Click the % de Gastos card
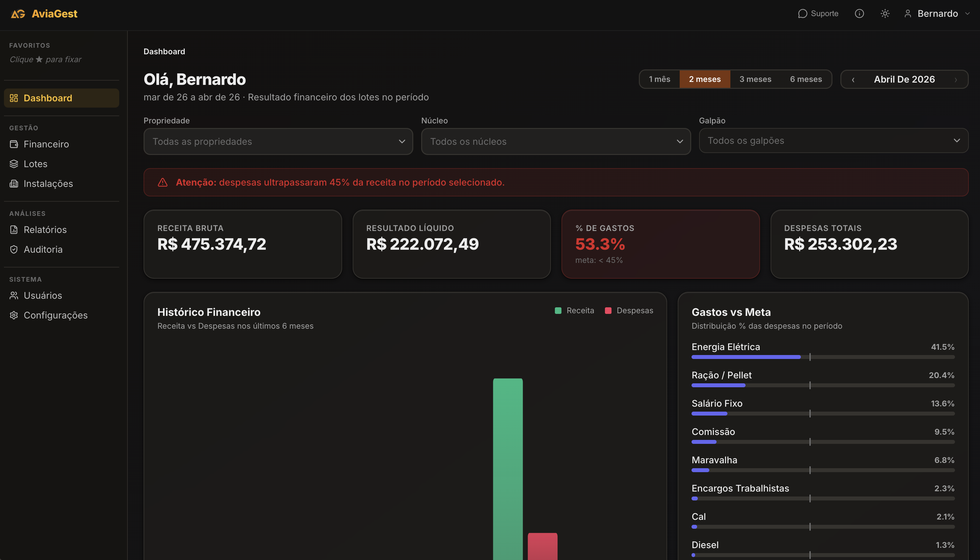Image resolution: width=980 pixels, height=560 pixels. pos(661,244)
